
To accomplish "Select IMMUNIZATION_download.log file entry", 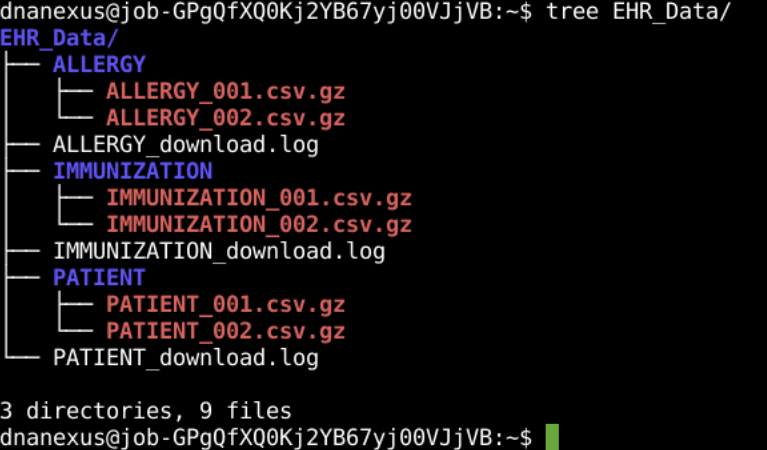I will tap(219, 251).
